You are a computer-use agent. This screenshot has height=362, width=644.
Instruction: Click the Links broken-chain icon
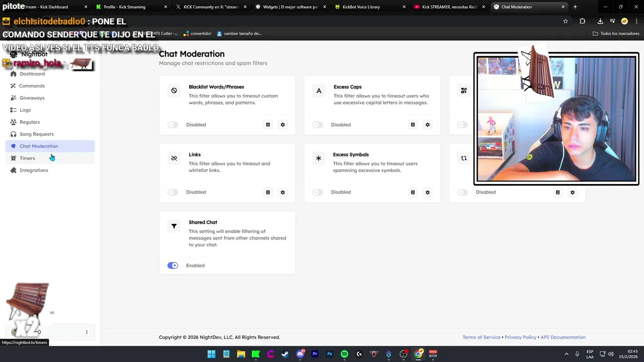tap(174, 158)
